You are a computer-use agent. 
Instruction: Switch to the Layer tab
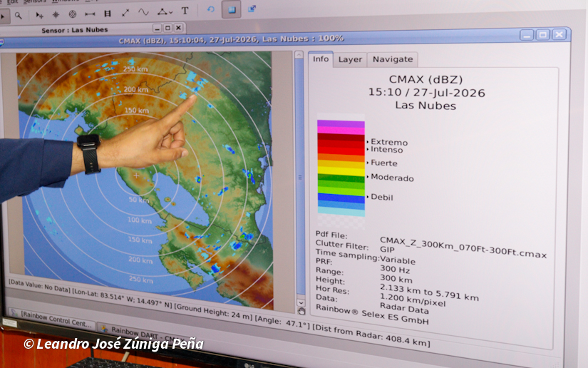pyautogui.click(x=350, y=60)
